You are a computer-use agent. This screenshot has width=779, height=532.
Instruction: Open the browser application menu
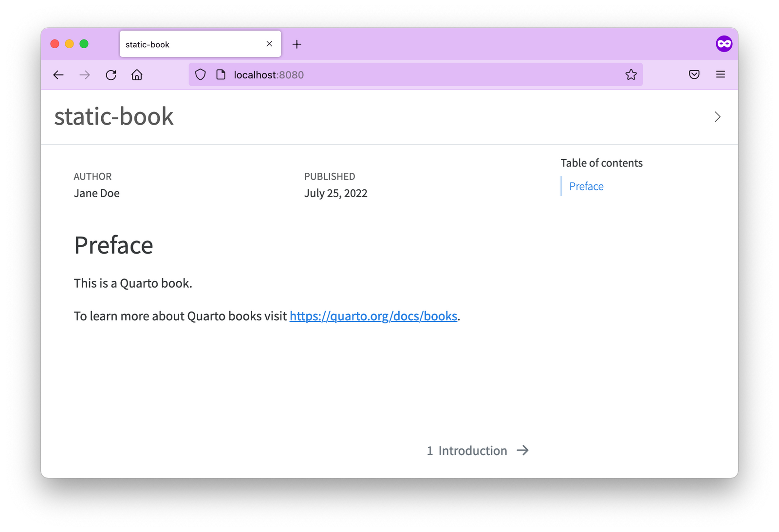pyautogui.click(x=720, y=74)
